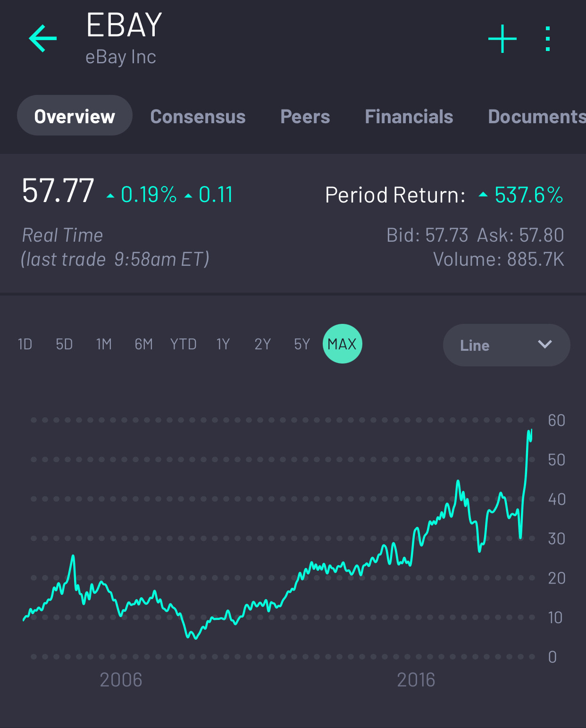Tap the current price 57.77
Viewport: 586px width, 728px height.
(x=58, y=191)
